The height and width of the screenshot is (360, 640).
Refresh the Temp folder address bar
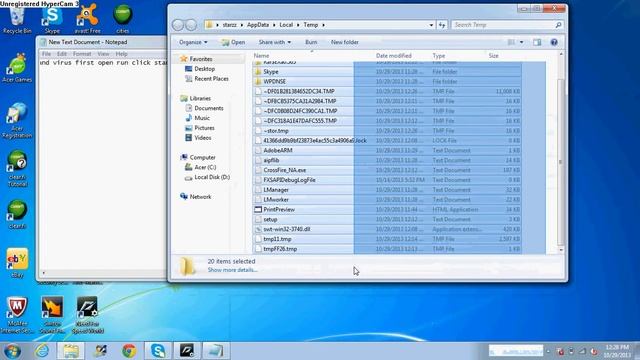[x=442, y=25]
